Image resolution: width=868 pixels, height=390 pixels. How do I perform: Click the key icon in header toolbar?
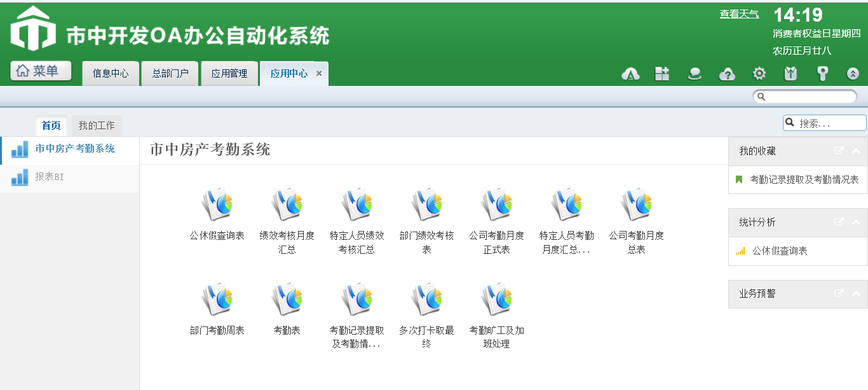pos(822,74)
